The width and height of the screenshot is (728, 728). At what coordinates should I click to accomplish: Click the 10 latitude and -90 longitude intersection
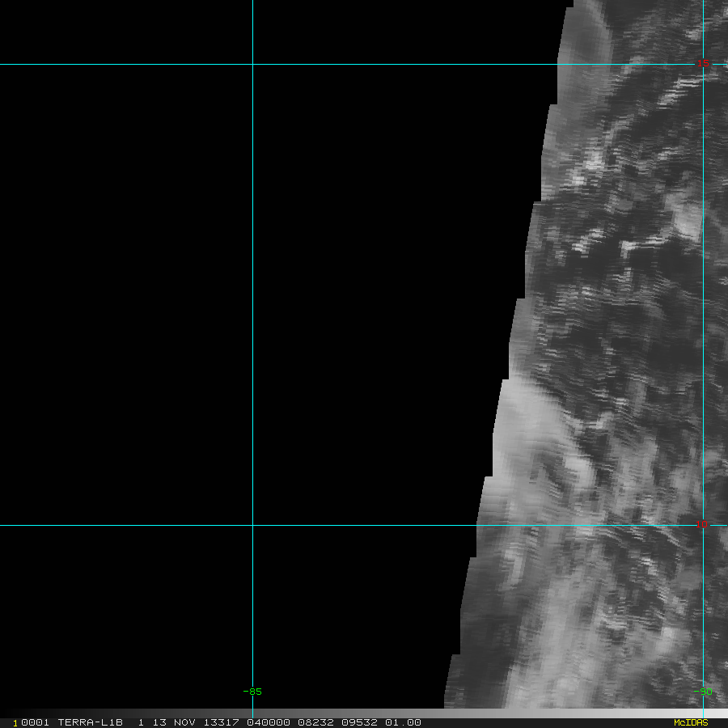(704, 525)
